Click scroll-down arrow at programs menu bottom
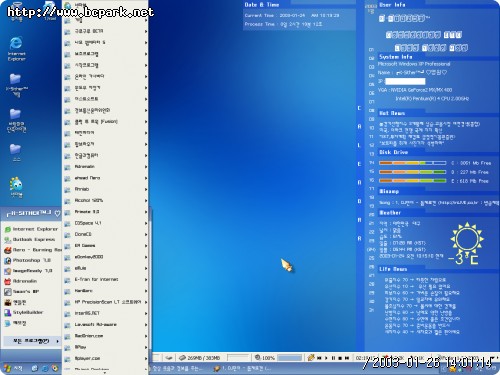Screen dimensions: 500x375 (105, 373)
